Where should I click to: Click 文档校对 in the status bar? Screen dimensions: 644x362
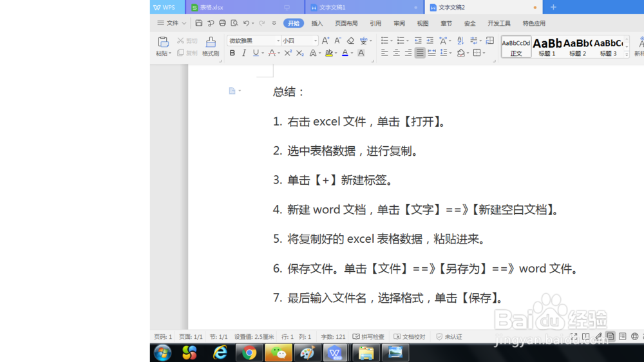pos(410,336)
